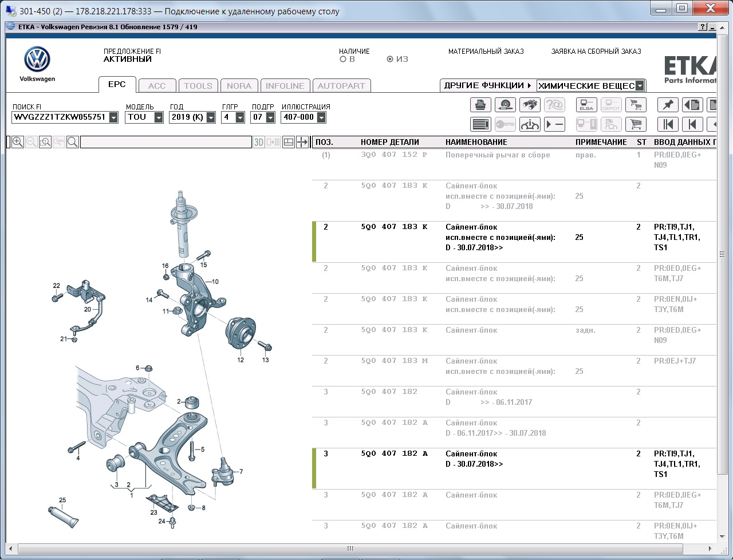Screen dimensions: 733x560
Task: Switch to the ACC tab
Action: 157,86
